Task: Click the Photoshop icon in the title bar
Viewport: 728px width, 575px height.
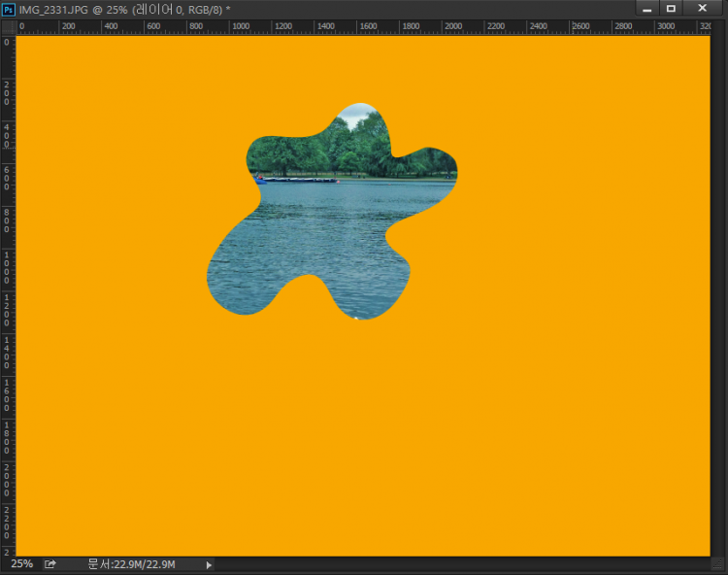Action: (9, 8)
